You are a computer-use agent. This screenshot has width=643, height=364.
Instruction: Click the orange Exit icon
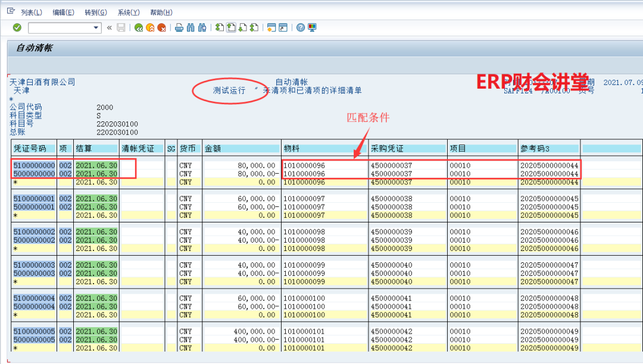[150, 27]
